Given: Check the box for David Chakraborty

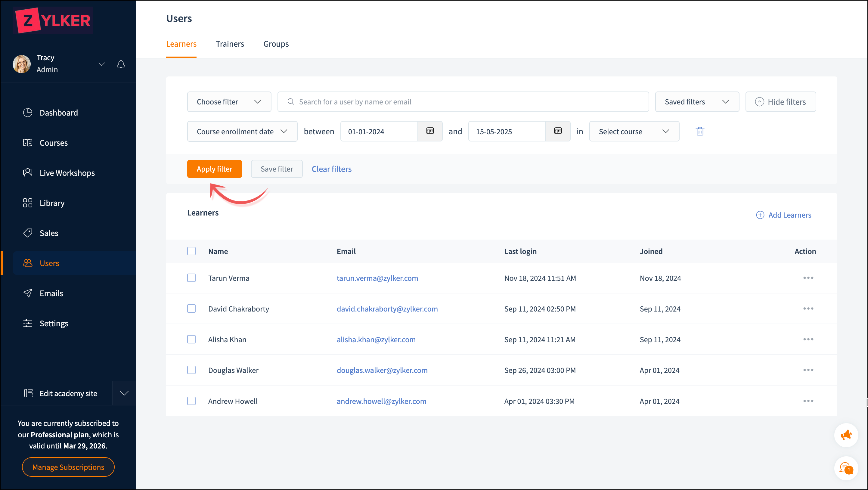Looking at the screenshot, I should point(191,309).
